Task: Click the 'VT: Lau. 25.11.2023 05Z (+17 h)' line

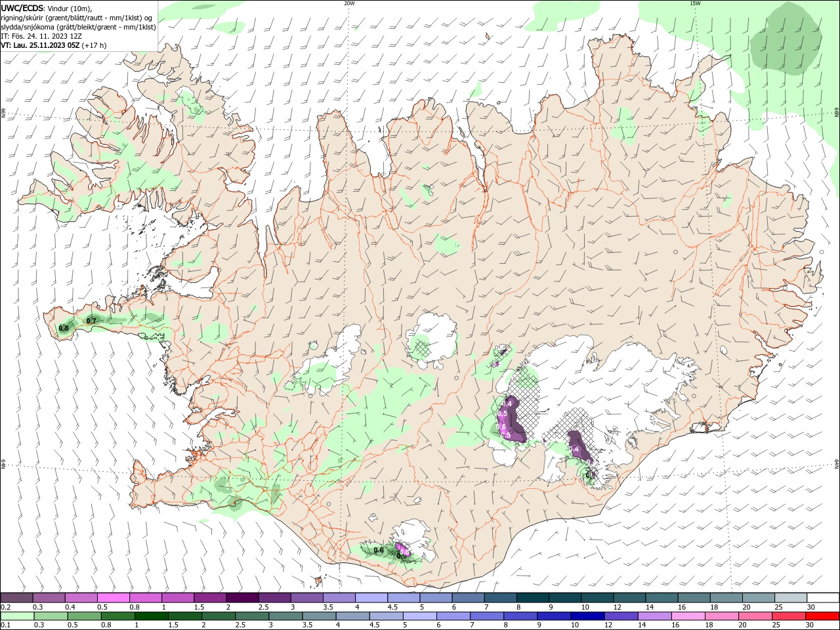Action: click(x=53, y=45)
